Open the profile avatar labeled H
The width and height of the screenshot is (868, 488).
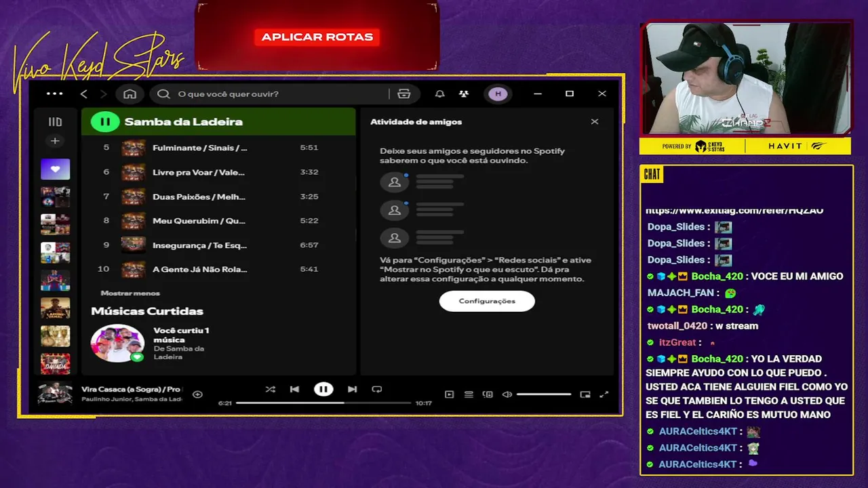[498, 94]
